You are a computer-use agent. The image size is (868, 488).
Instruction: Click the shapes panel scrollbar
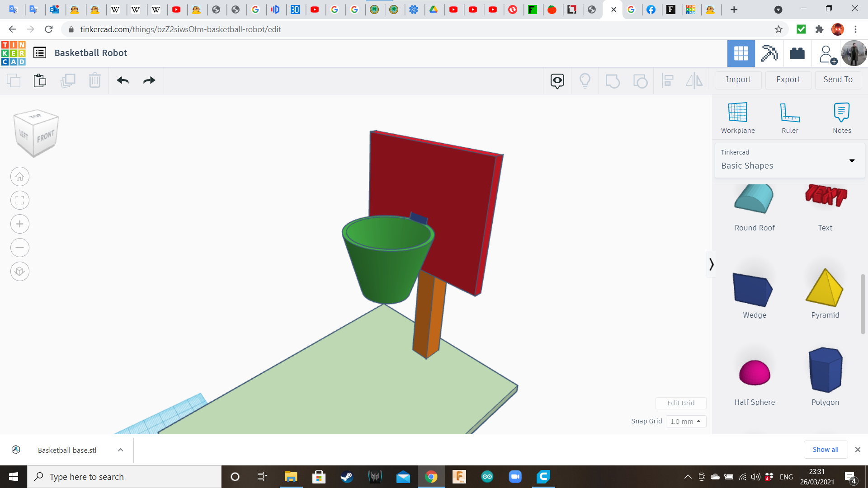pyautogui.click(x=863, y=304)
